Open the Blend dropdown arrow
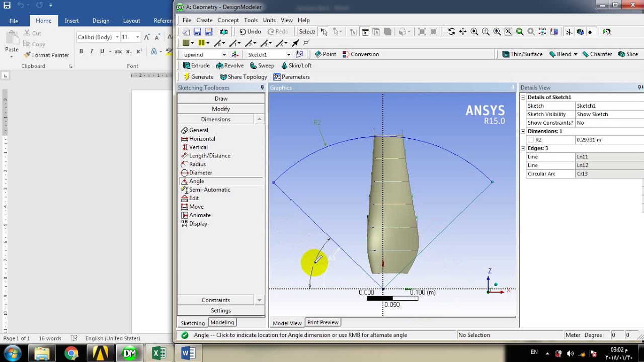This screenshot has height=362, width=644. [576, 54]
